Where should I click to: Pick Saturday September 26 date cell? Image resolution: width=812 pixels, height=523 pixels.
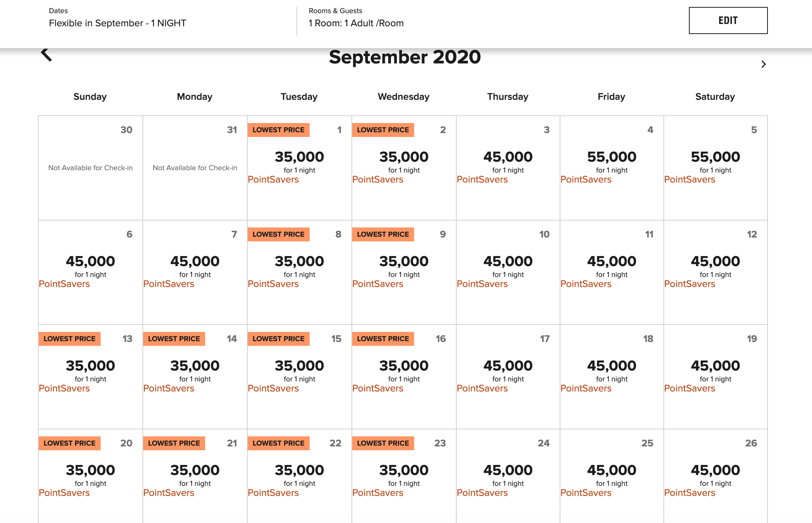715,476
